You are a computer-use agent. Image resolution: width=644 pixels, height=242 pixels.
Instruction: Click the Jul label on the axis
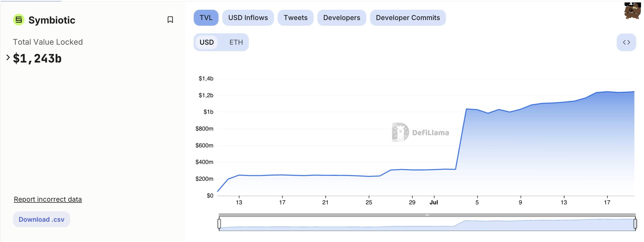(434, 202)
